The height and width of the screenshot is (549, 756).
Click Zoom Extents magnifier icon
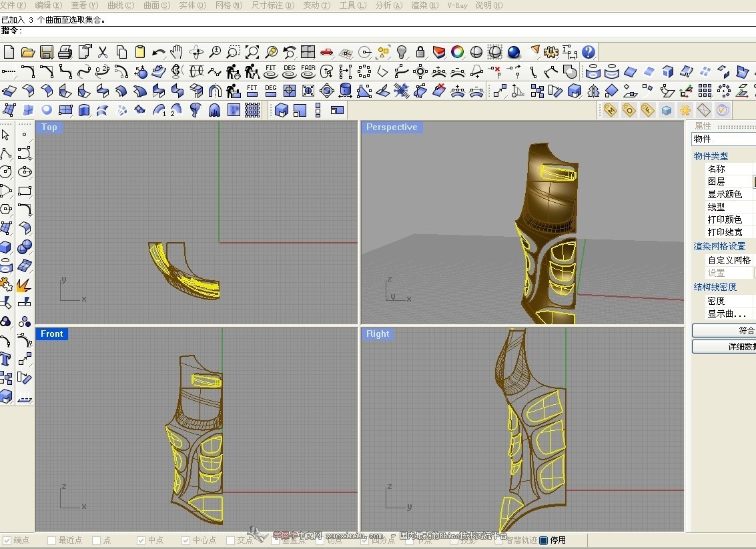[252, 52]
